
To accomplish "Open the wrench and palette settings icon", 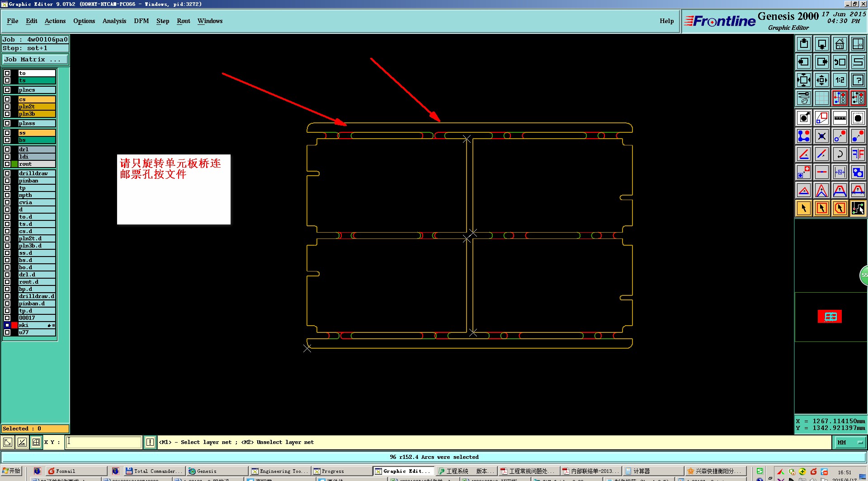I will point(804,98).
